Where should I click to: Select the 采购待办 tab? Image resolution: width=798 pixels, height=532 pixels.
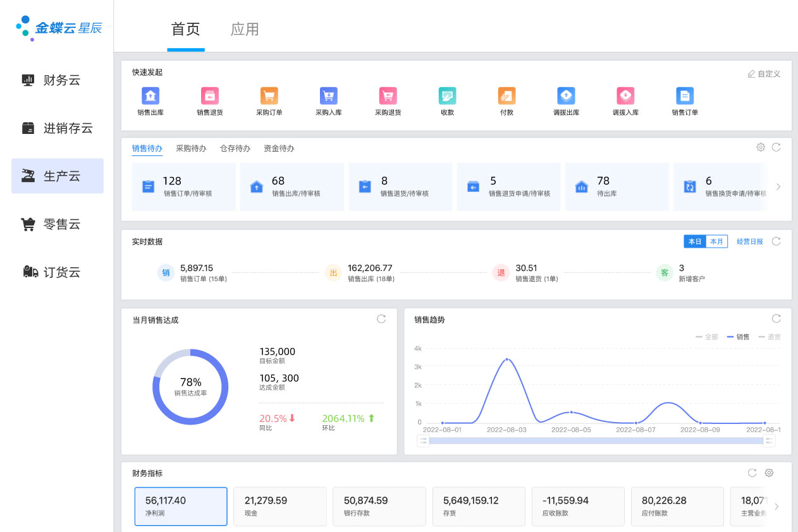[191, 148]
